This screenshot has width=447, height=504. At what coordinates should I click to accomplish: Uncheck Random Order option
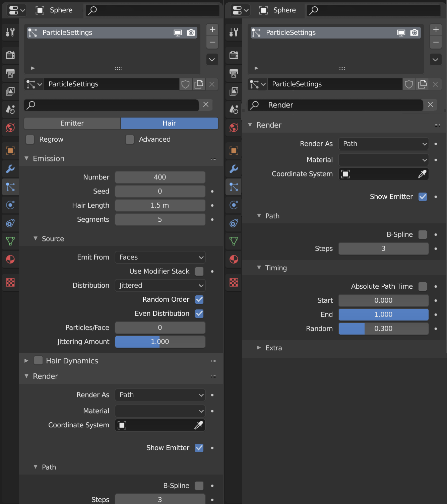click(199, 299)
